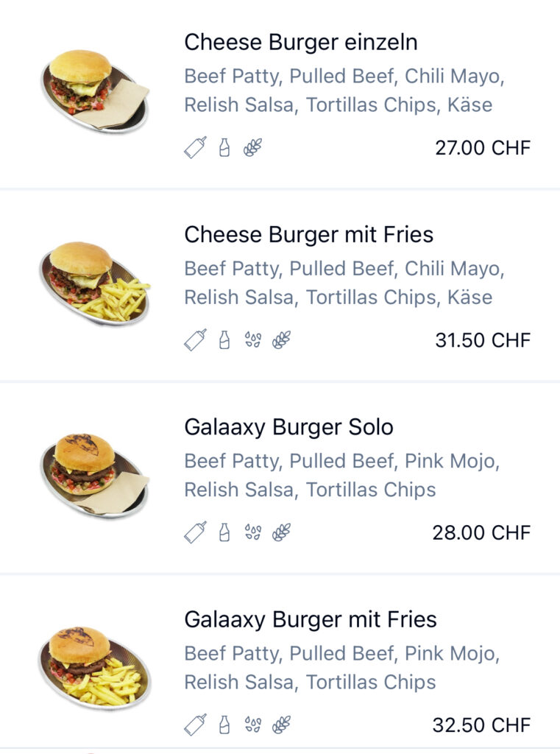Tap the Cheese Burger einzeln photo
The height and width of the screenshot is (754, 560).
click(94, 91)
